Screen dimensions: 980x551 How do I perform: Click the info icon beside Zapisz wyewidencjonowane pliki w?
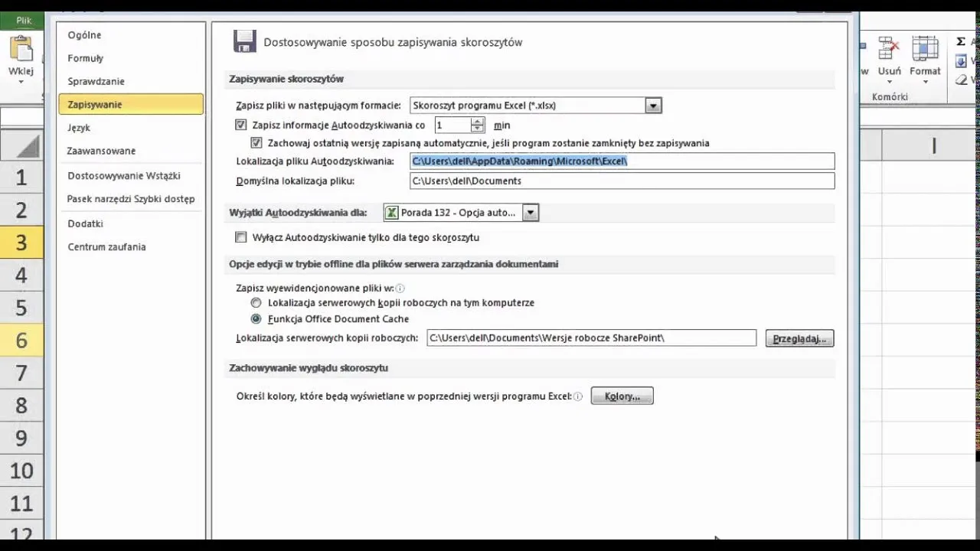(x=400, y=289)
